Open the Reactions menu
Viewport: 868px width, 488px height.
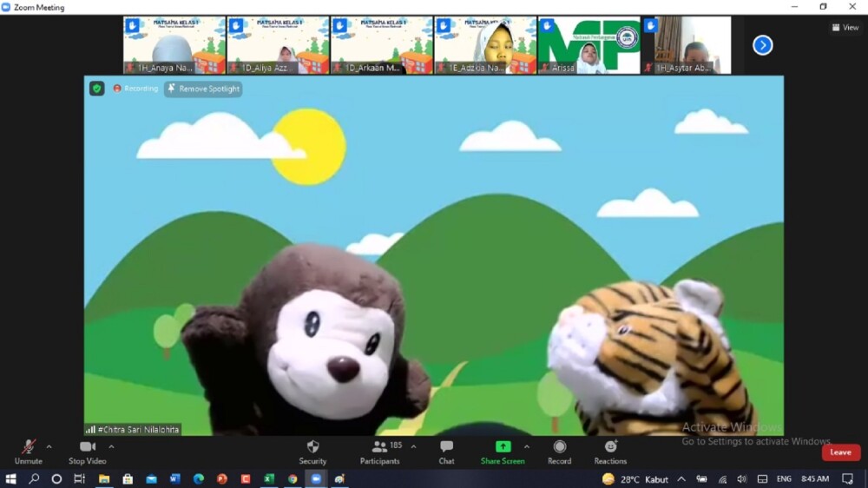[x=610, y=452]
